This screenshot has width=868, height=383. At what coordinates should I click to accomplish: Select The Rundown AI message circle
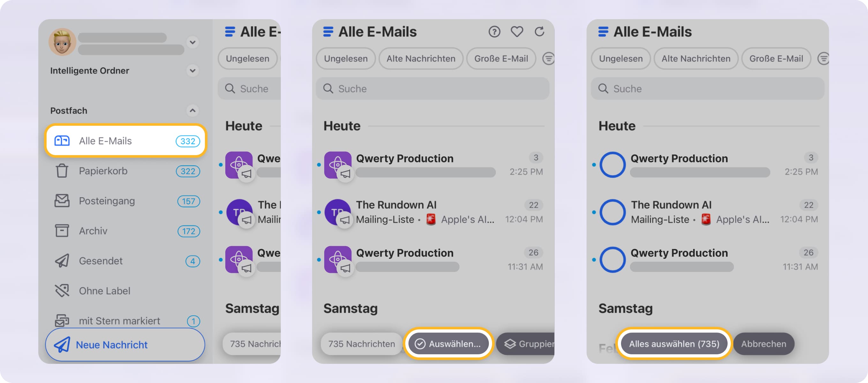(x=613, y=212)
